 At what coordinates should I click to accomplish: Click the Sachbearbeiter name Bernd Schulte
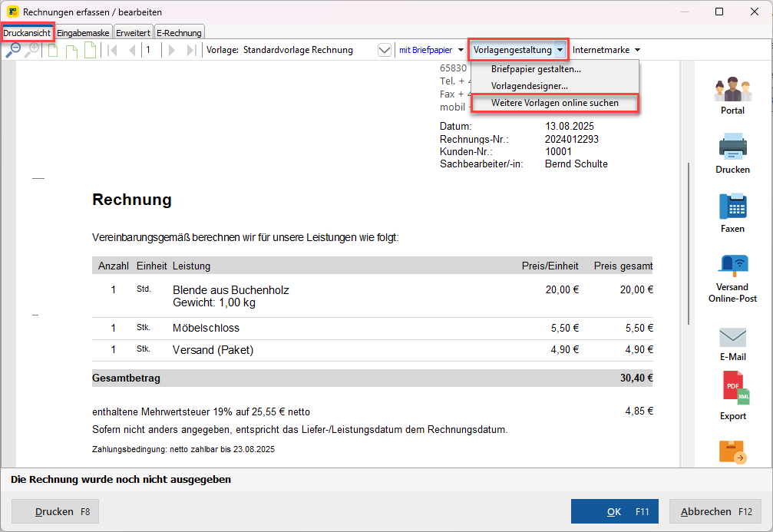(x=576, y=164)
